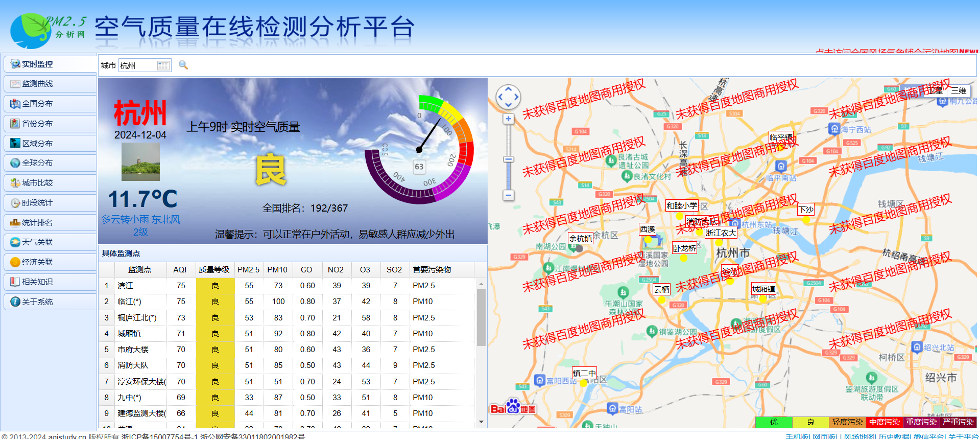Open the 微信平台 footer link
Viewport: 980px width, 439px height.
click(929, 436)
